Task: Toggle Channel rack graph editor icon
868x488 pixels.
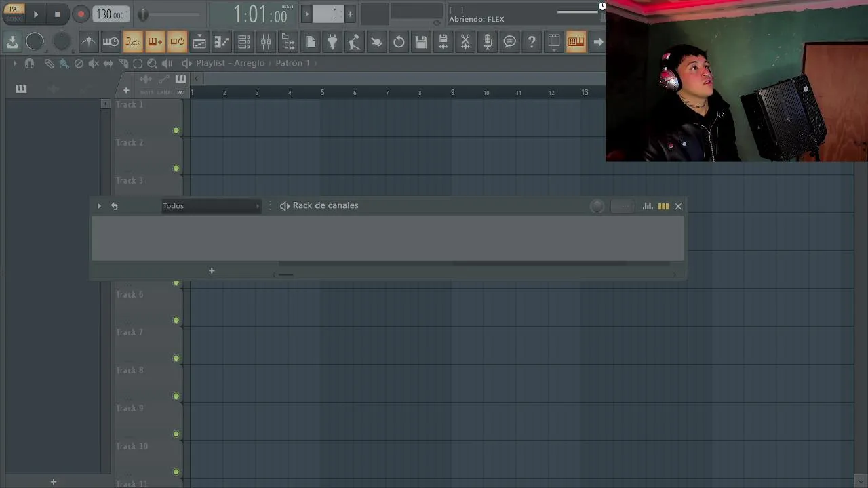Action: pyautogui.click(x=648, y=206)
